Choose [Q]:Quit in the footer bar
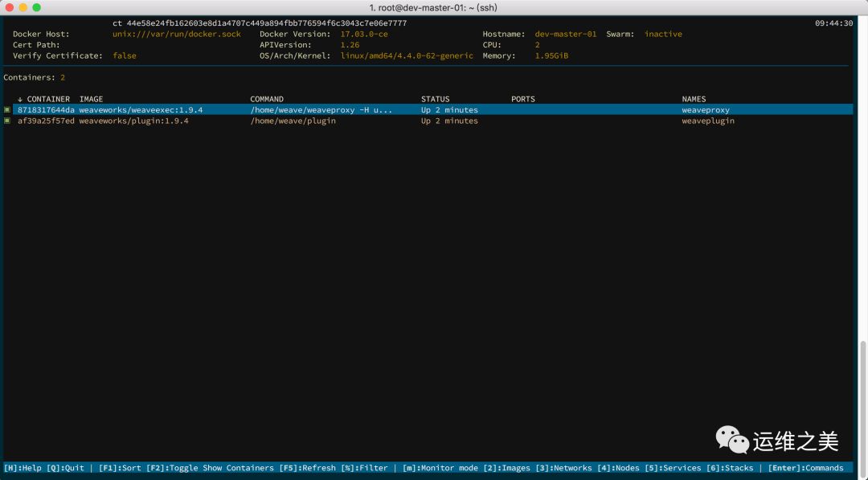The width and height of the screenshot is (868, 480). [65, 468]
